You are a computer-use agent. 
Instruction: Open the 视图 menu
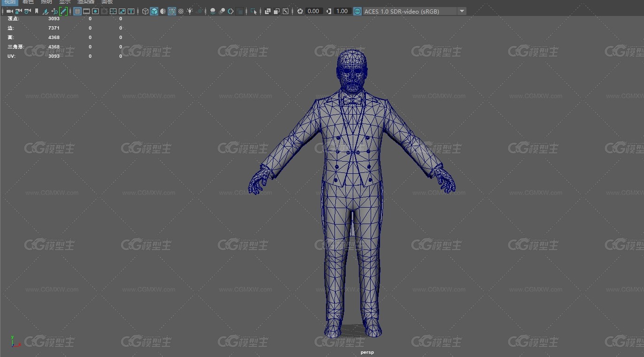point(10,2)
